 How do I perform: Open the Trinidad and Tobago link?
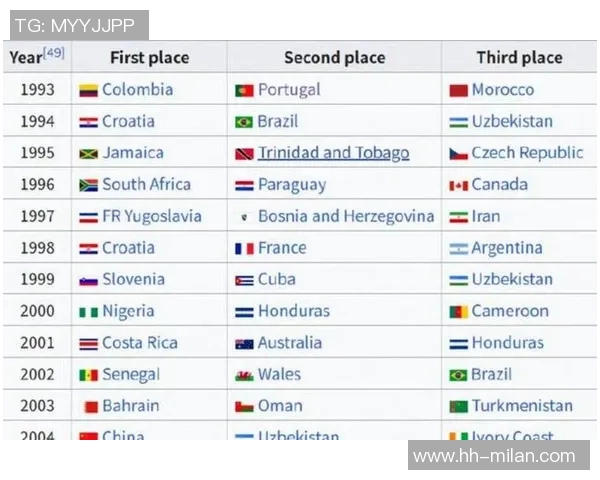tap(333, 153)
